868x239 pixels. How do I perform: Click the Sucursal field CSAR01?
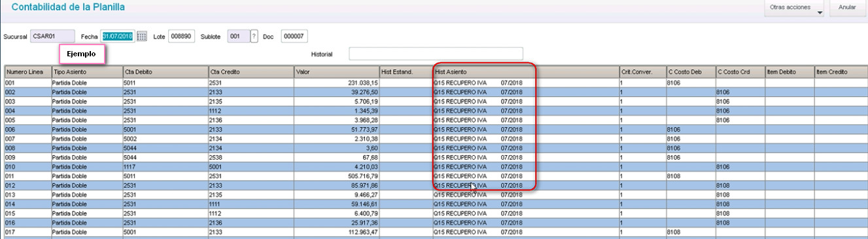pos(52,37)
